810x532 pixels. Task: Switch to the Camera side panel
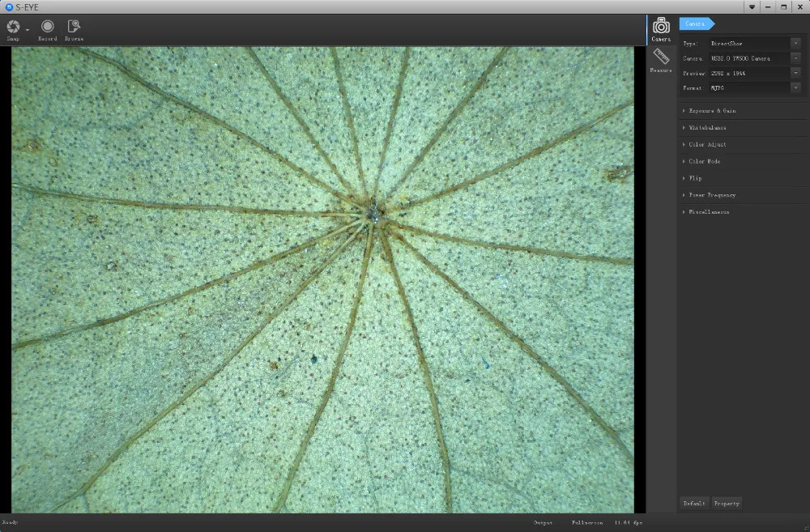coord(661,28)
